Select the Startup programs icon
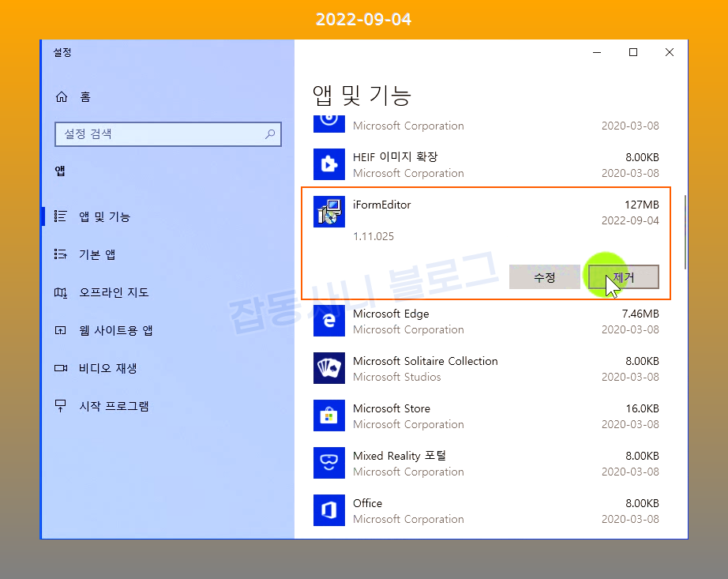The width and height of the screenshot is (728, 579). 60,406
